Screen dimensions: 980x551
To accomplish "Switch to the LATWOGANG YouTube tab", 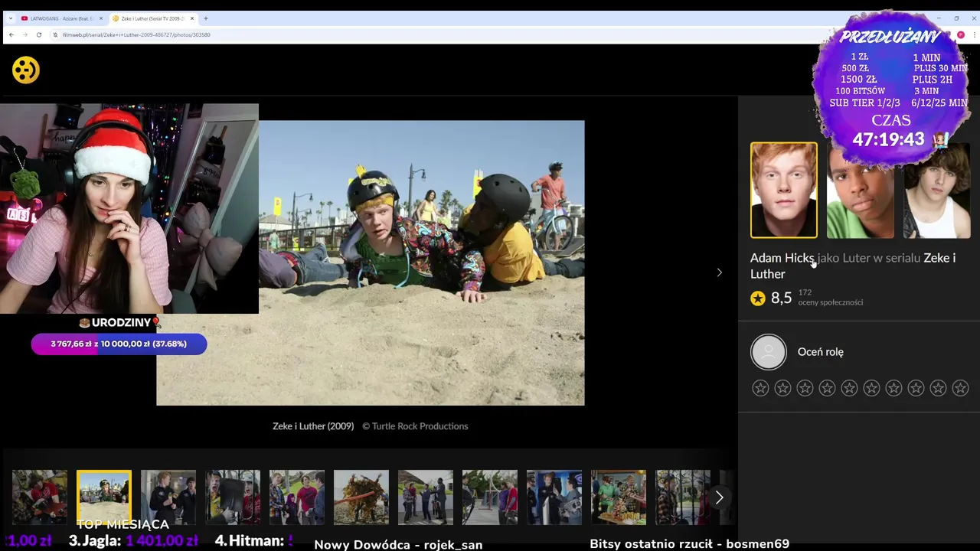I will (60, 18).
